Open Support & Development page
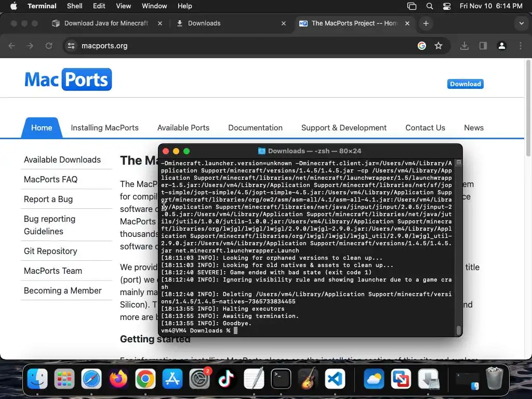532x399 pixels. (x=344, y=128)
